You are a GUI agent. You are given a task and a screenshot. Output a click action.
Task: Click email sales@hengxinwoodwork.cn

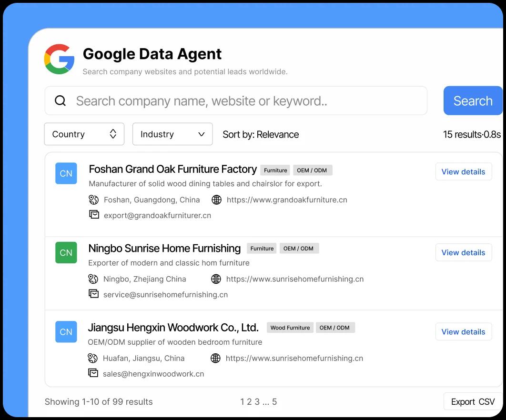pyautogui.click(x=153, y=374)
